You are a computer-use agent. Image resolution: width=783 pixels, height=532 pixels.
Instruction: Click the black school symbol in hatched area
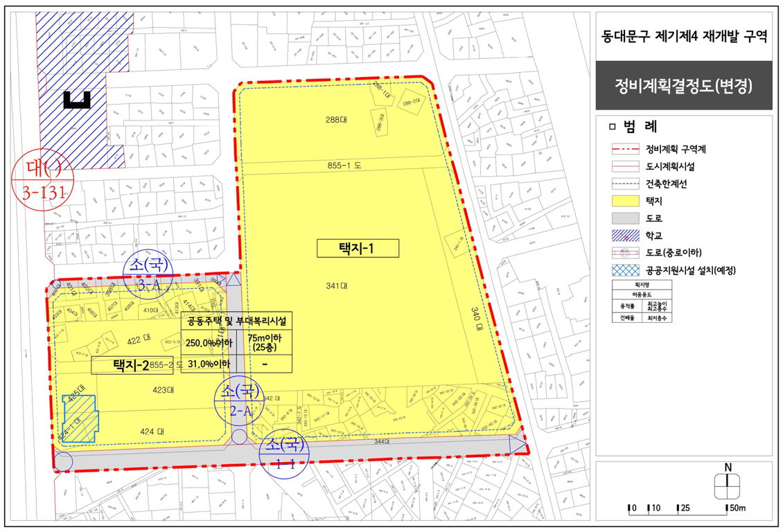tap(77, 100)
